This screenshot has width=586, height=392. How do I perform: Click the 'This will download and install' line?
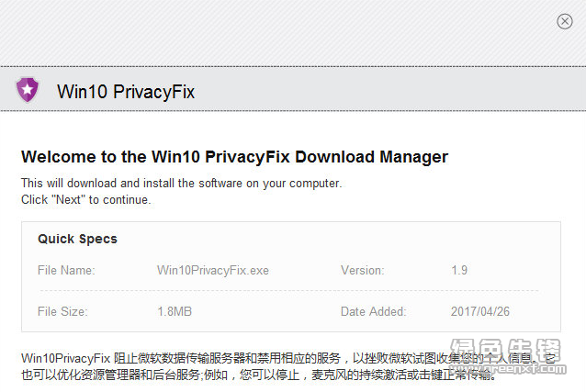click(181, 183)
